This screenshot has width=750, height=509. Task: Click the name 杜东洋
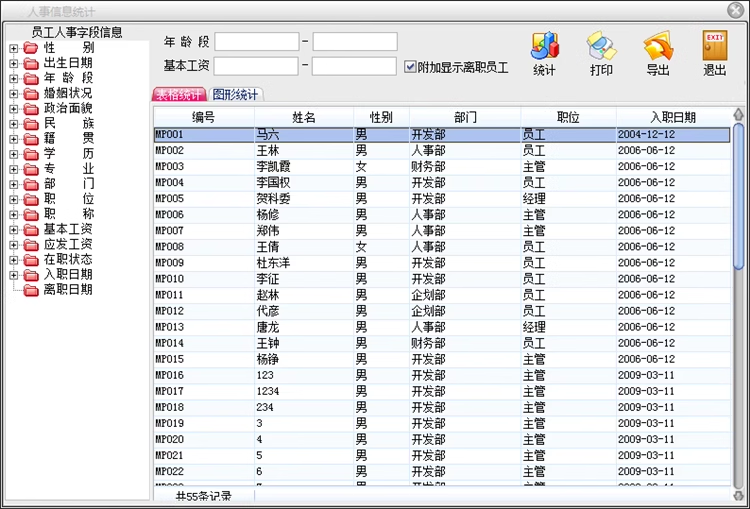pos(273,263)
